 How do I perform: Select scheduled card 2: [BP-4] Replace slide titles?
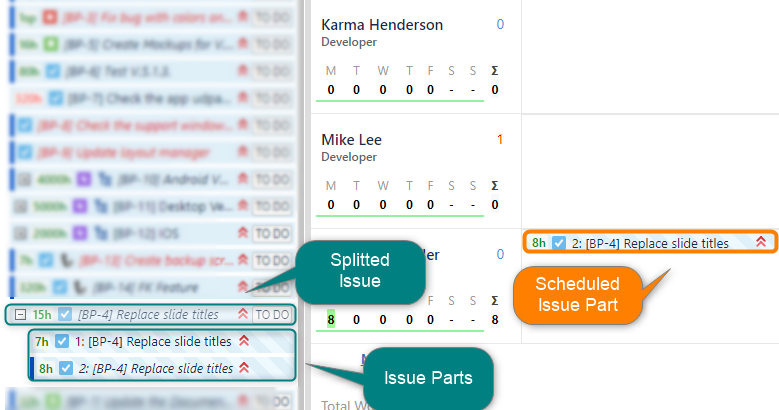pos(650,243)
